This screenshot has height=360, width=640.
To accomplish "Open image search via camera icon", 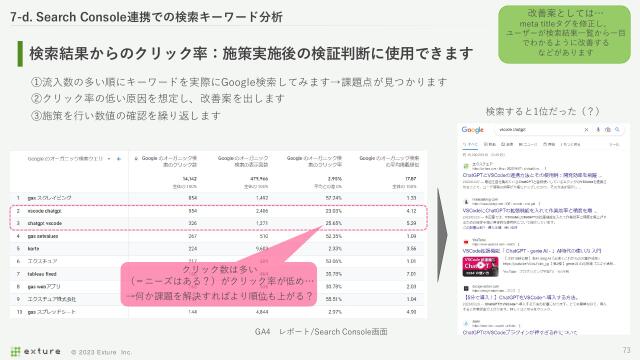I will coord(608,129).
